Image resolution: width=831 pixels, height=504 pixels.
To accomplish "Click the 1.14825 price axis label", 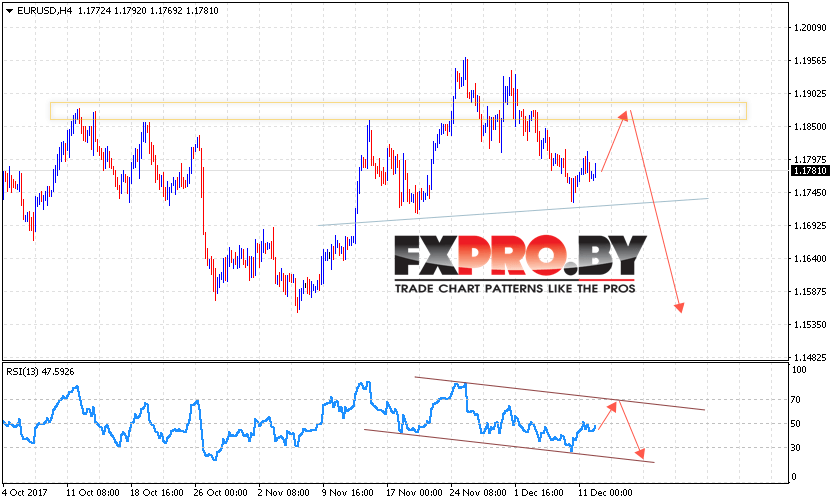I will click(x=810, y=358).
